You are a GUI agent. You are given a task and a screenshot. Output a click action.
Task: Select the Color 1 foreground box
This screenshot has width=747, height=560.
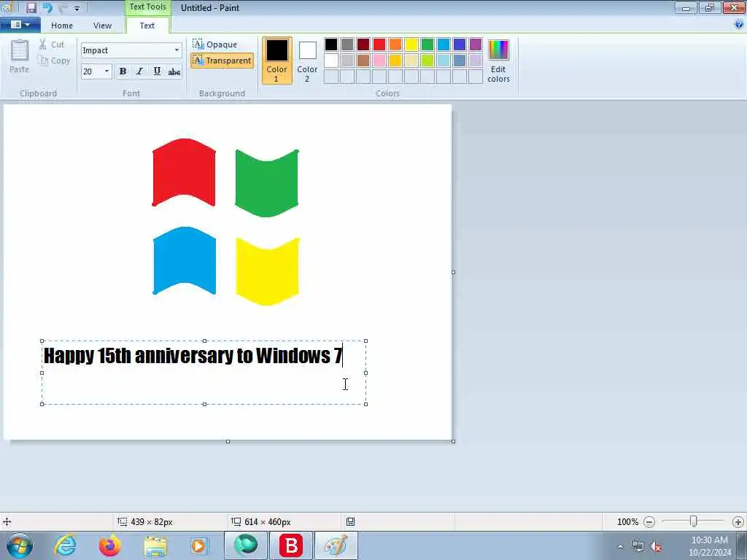pos(276,61)
